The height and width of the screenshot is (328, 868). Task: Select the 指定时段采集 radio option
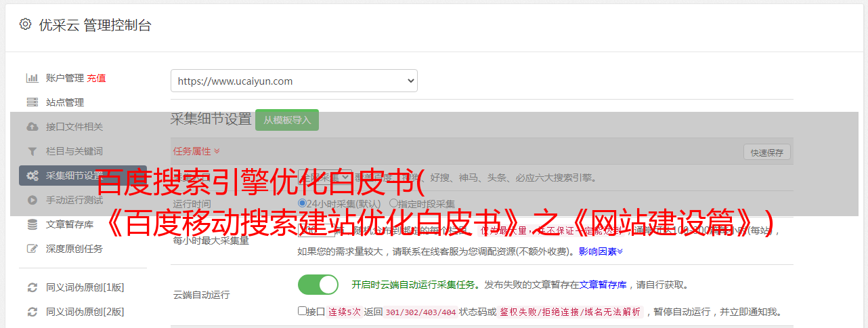[393, 203]
